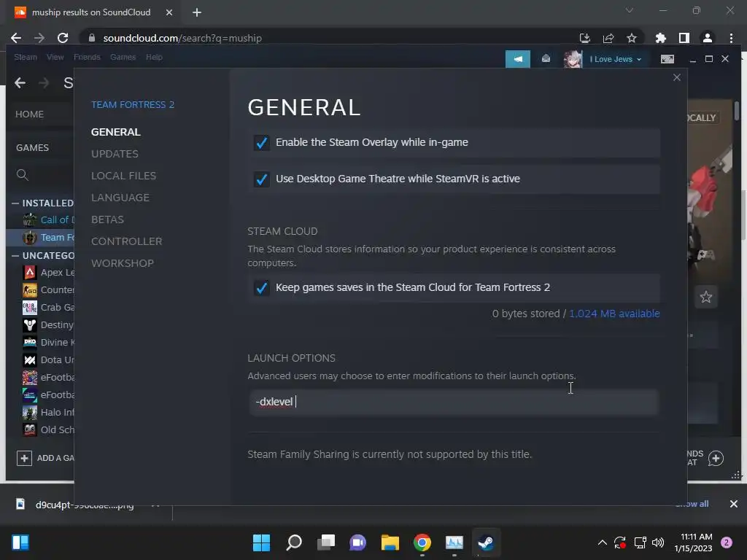This screenshot has width=747, height=560.
Task: Open the GAMES filter in Steam library
Action: pyautogui.click(x=32, y=147)
